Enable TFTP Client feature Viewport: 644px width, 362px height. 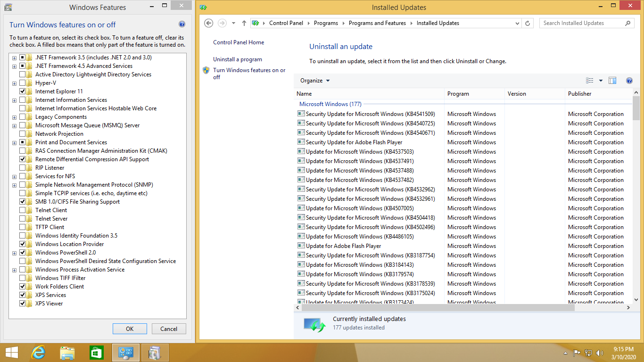[x=22, y=227]
